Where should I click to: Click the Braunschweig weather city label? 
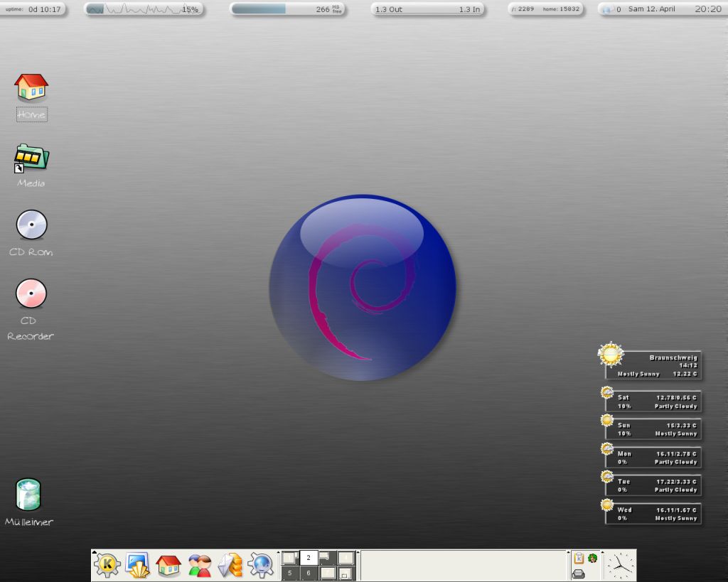point(673,358)
